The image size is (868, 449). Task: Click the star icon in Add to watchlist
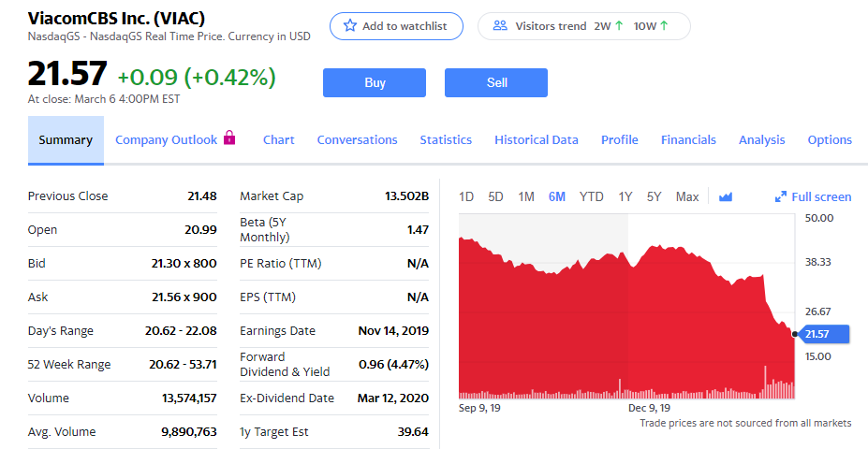point(350,25)
